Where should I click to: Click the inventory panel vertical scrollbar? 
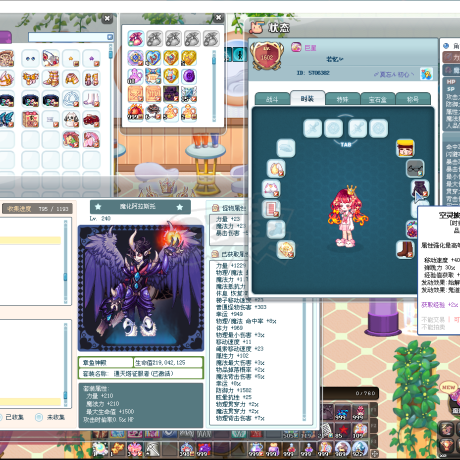coord(214,86)
